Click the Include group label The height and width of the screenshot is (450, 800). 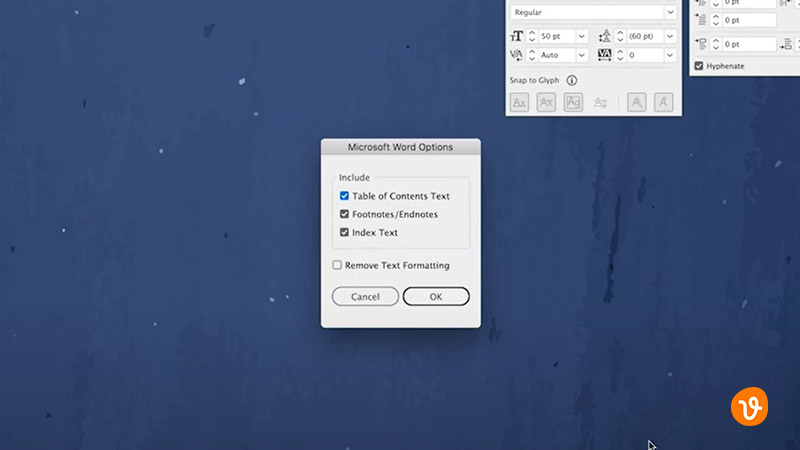(x=355, y=178)
